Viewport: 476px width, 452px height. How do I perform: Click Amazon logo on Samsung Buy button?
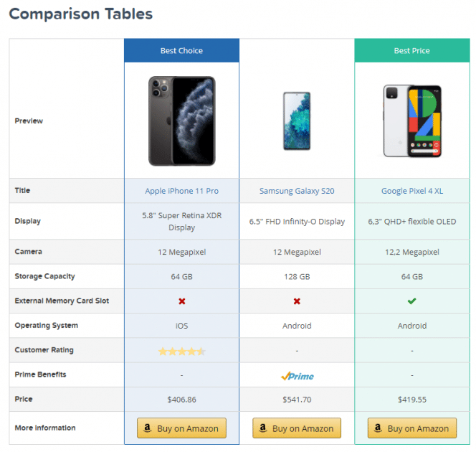tap(262, 428)
